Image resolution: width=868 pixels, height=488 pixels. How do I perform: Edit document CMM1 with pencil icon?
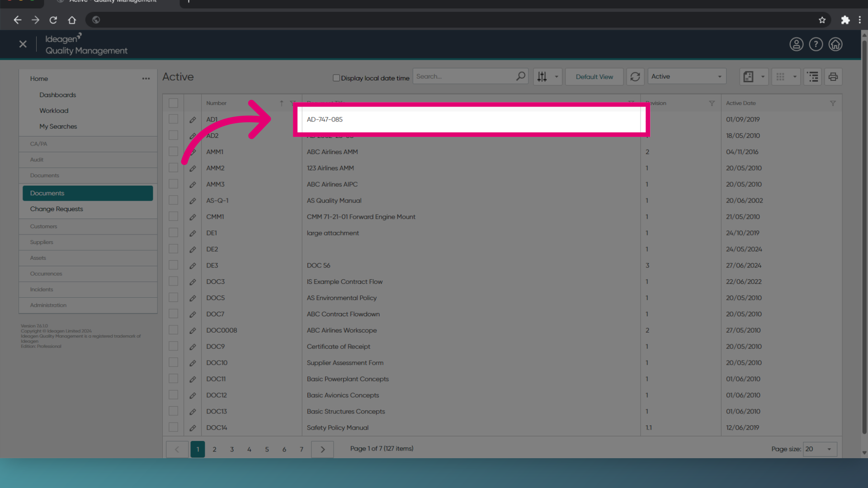(x=193, y=217)
